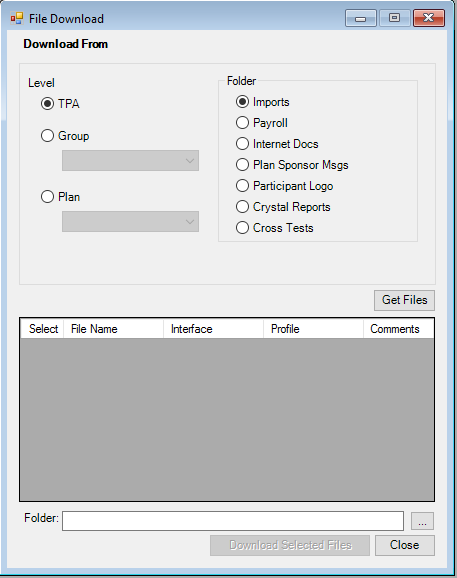Open the Group dropdown list
The width and height of the screenshot is (457, 578).
click(130, 160)
